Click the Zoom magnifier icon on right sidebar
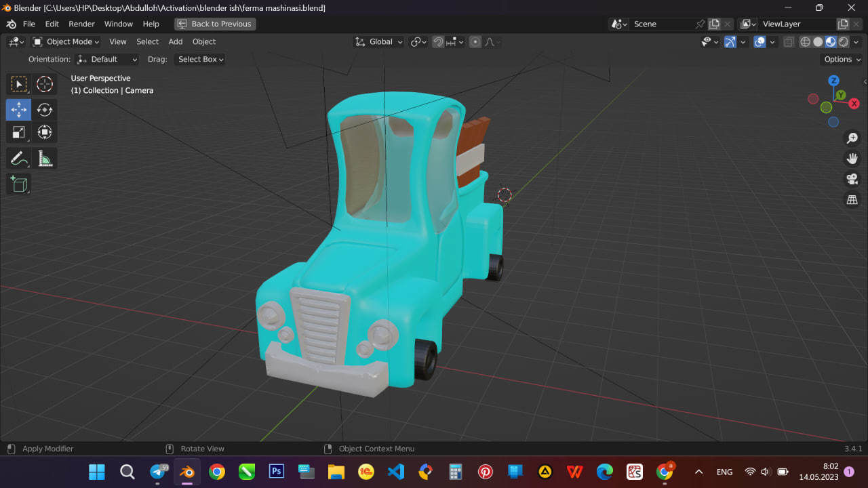868x488 pixels. [x=852, y=138]
